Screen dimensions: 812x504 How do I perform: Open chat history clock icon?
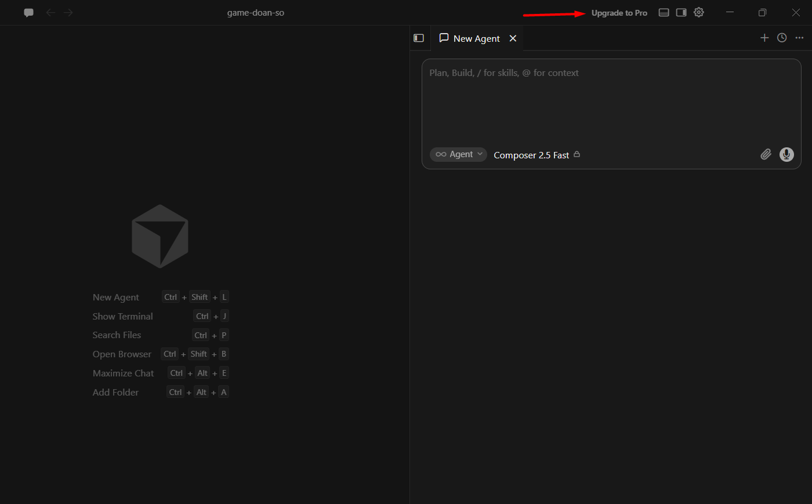[x=782, y=38]
